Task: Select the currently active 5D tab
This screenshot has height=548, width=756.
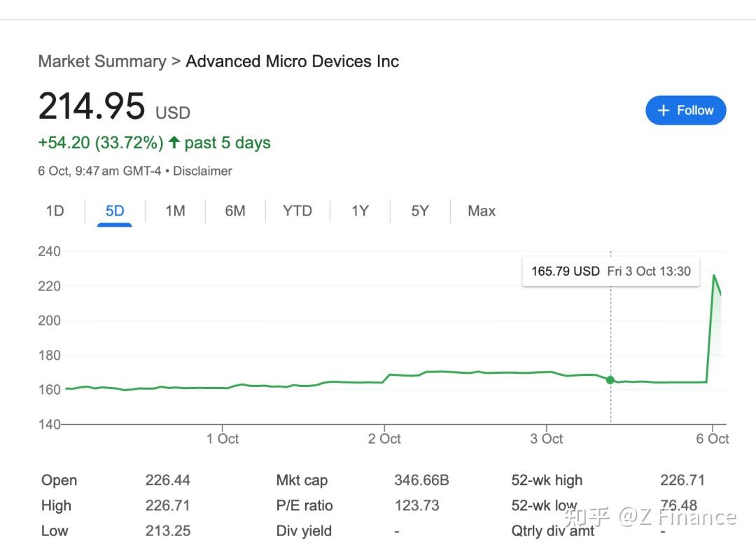Action: (113, 211)
